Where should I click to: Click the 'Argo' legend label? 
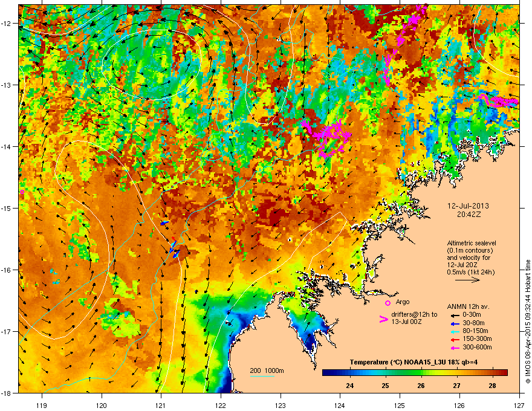(403, 302)
